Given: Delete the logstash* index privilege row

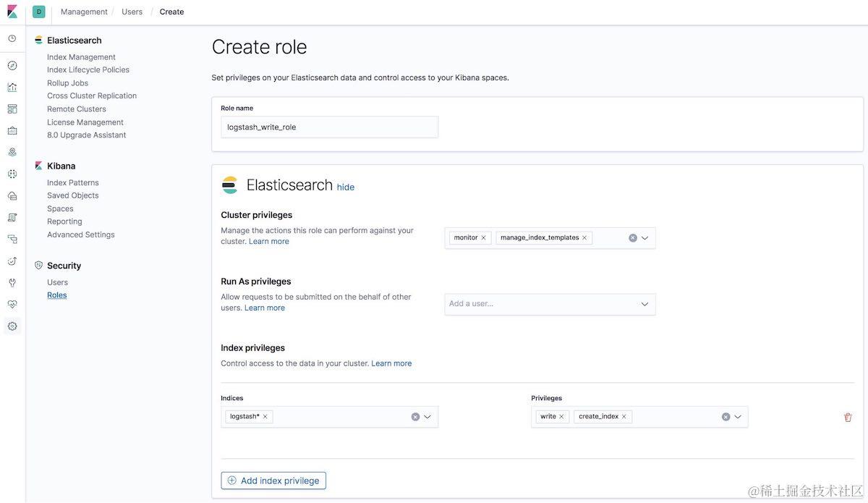Looking at the screenshot, I should (x=848, y=418).
